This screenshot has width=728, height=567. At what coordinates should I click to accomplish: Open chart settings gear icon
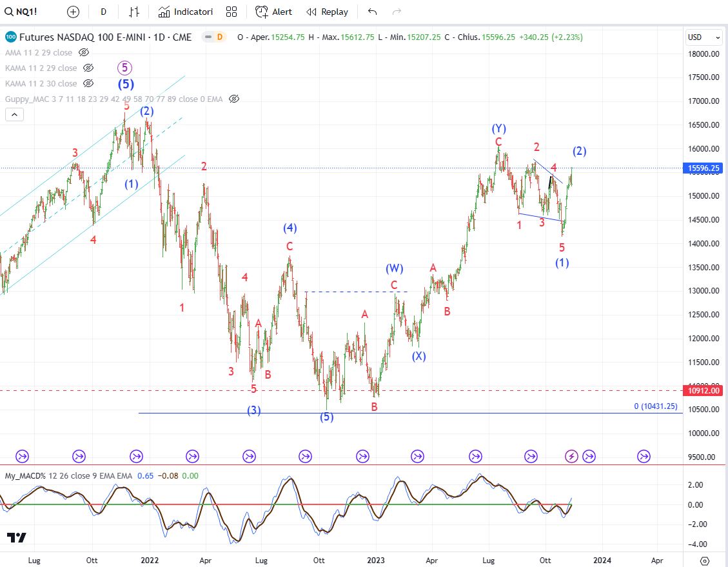click(705, 561)
